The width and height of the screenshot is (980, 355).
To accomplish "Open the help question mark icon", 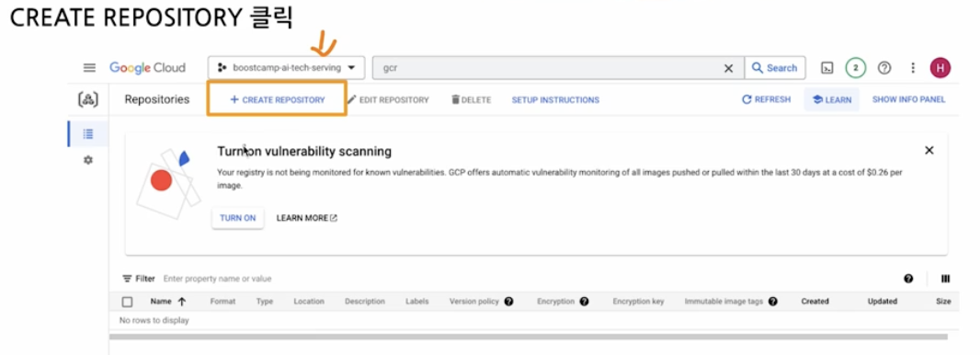I will [x=884, y=68].
